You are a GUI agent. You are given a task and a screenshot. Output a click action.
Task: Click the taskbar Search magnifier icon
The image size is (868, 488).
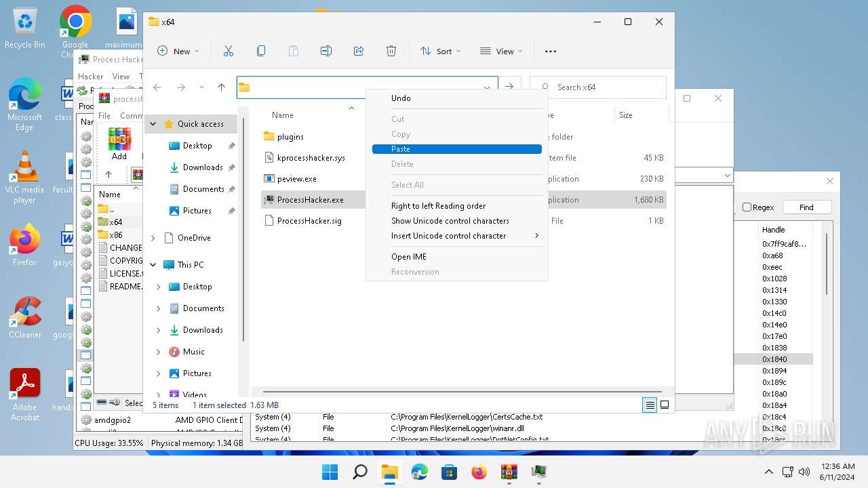pos(360,472)
